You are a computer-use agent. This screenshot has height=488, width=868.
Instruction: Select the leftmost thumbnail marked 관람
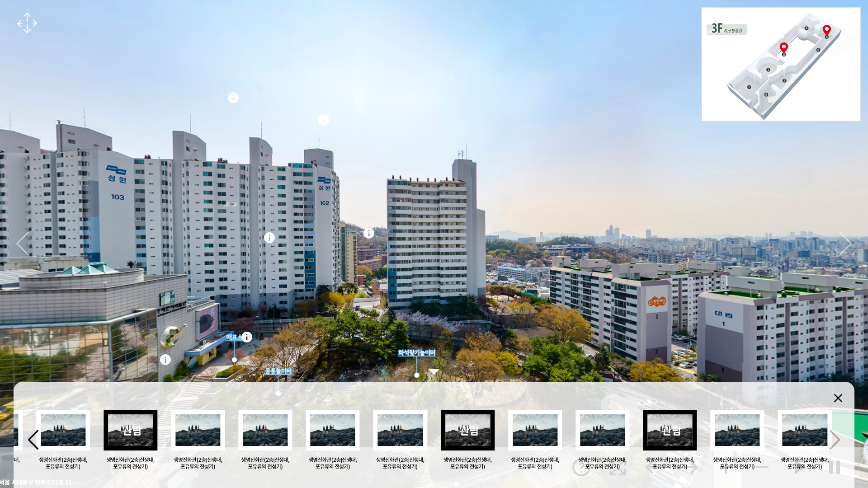click(x=131, y=430)
